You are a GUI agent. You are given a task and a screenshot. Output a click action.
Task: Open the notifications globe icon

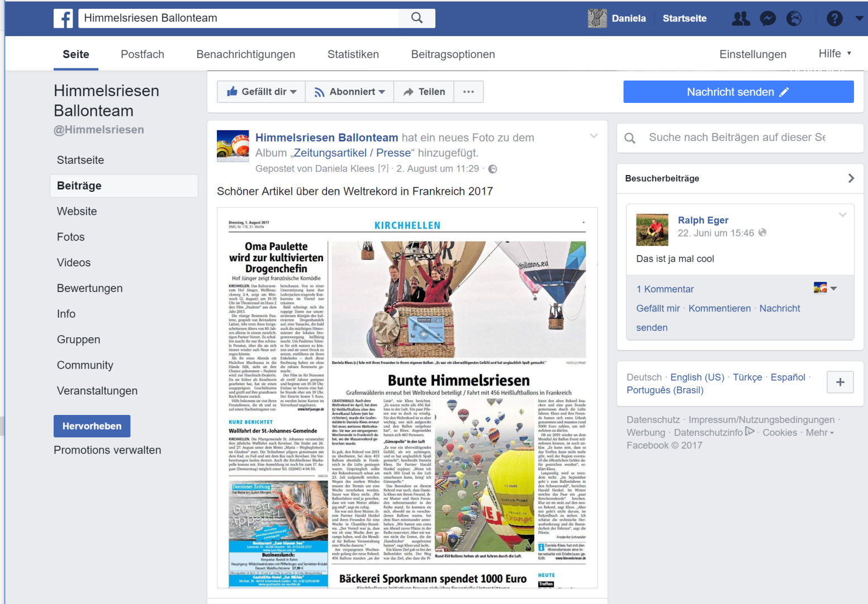tap(794, 18)
